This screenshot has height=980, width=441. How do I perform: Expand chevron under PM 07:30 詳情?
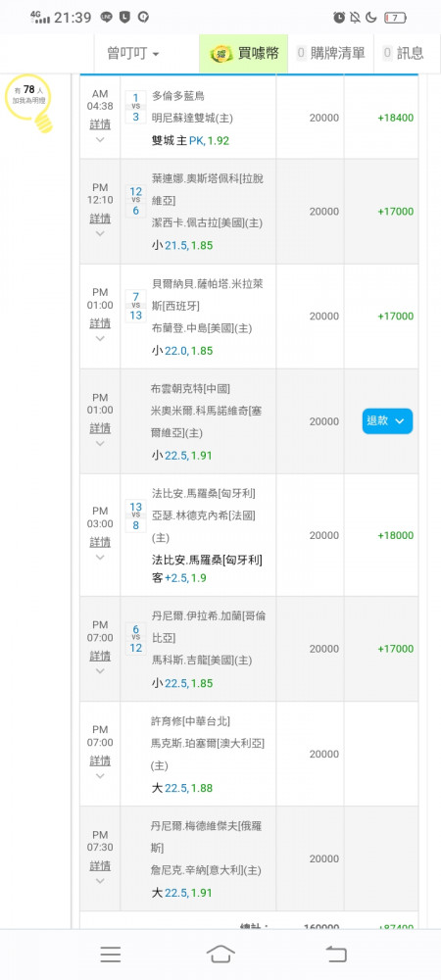[x=100, y=881]
